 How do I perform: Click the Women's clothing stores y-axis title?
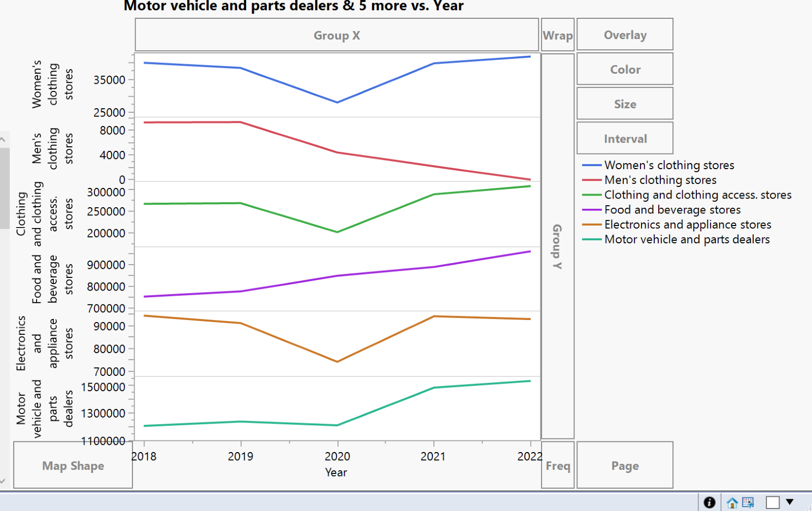[52, 84]
